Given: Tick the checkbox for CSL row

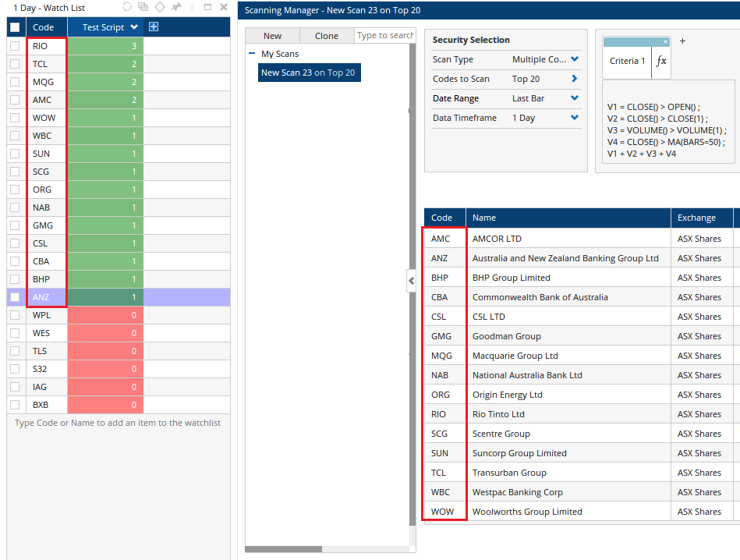Looking at the screenshot, I should tap(15, 243).
